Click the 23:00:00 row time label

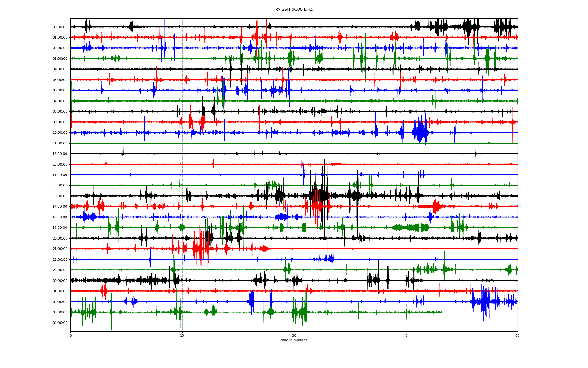tap(60, 270)
